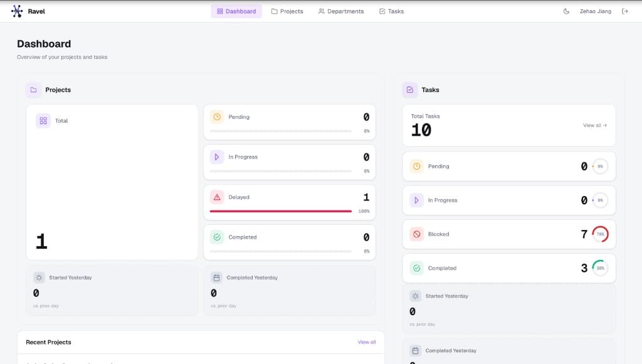
Task: Switch to the Projects tab
Action: (x=287, y=11)
